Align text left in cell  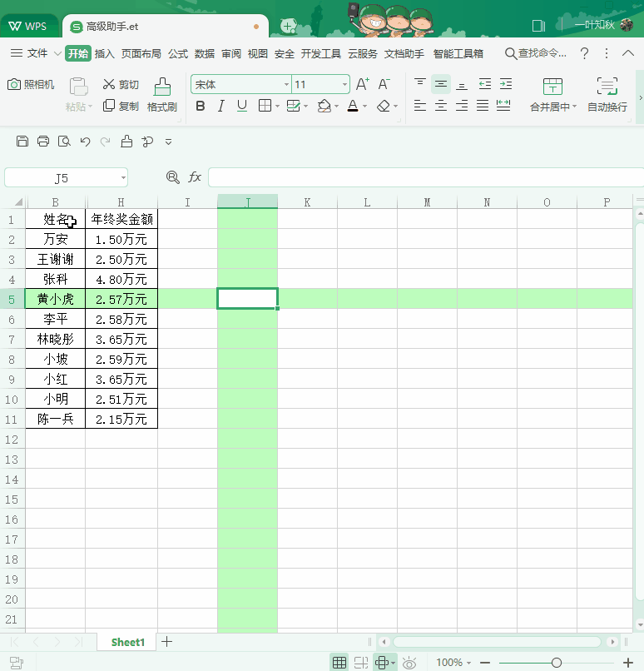420,105
